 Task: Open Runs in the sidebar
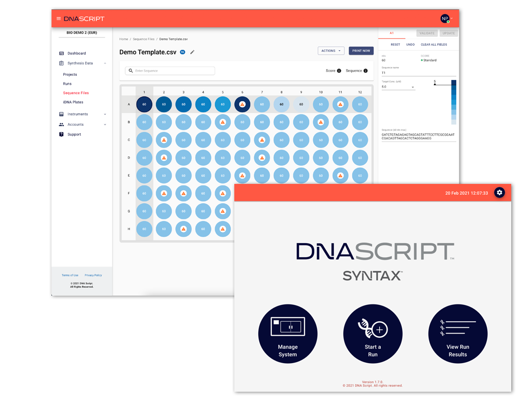tap(67, 84)
